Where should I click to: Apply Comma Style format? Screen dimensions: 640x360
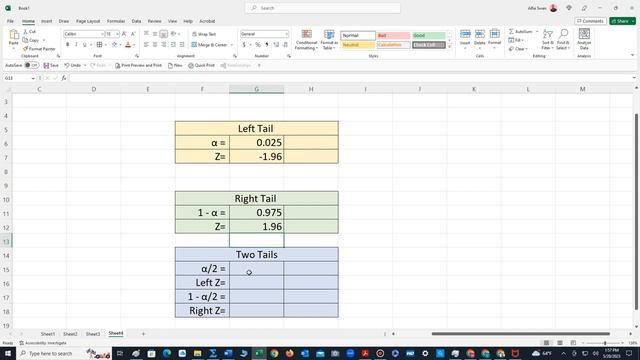(267, 45)
